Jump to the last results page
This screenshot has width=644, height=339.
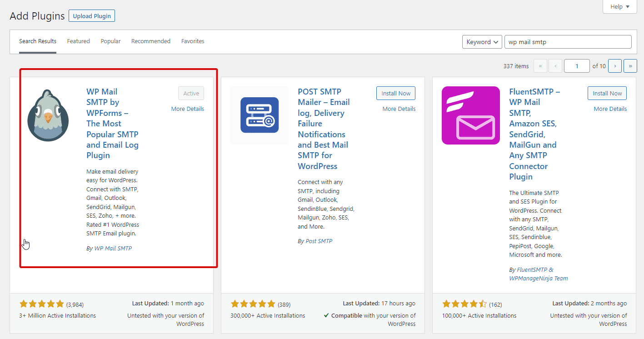[x=630, y=66]
